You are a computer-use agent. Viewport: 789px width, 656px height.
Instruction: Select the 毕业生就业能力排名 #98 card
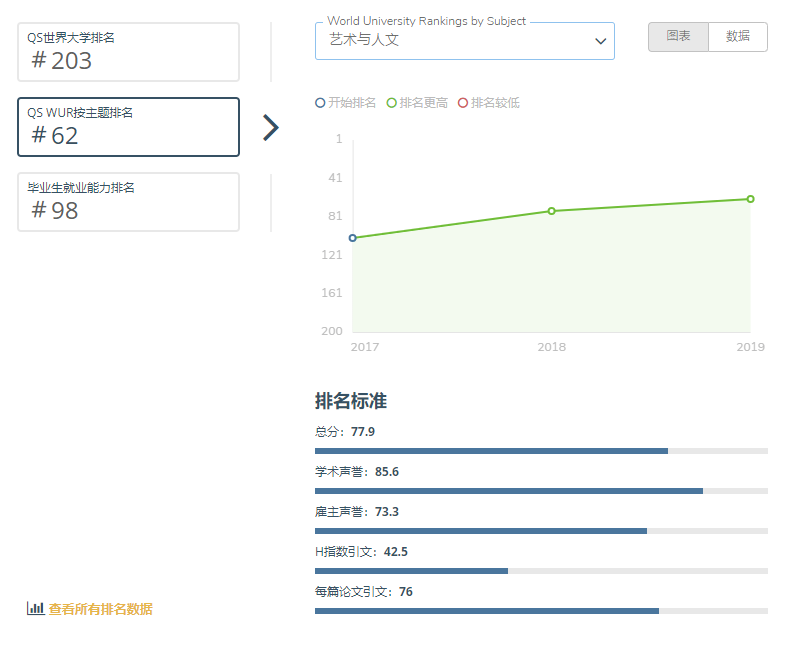(128, 202)
